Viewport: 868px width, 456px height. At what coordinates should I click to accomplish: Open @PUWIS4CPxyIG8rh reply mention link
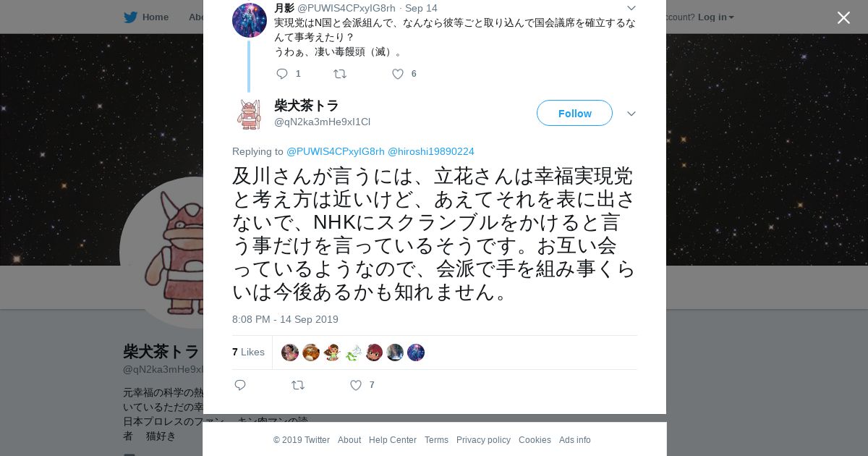coord(336,151)
